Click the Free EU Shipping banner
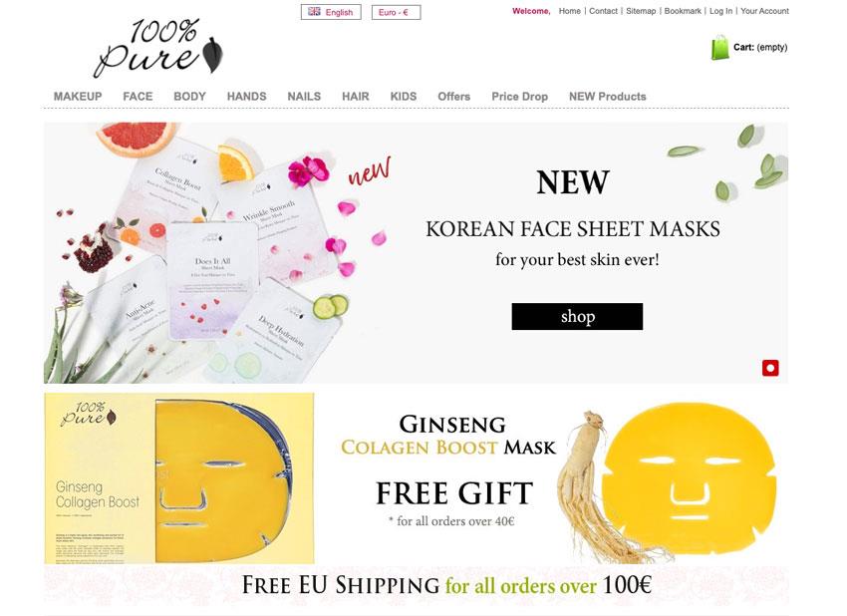 click(416, 586)
